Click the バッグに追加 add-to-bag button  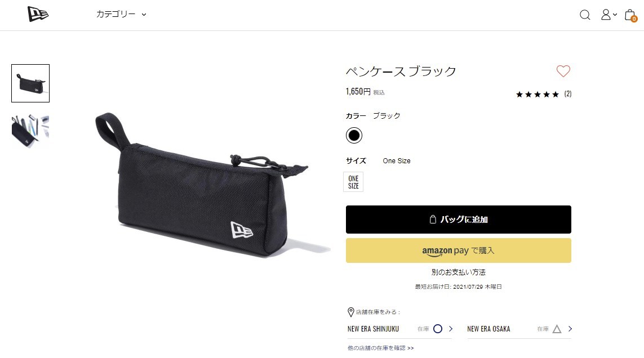click(459, 220)
